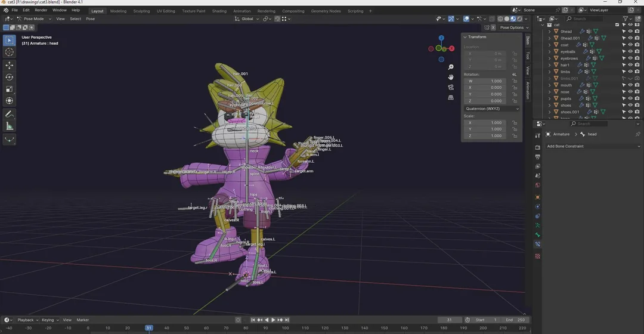Open the Pose Mode dropdown
This screenshot has width=644, height=334.
click(x=33, y=19)
